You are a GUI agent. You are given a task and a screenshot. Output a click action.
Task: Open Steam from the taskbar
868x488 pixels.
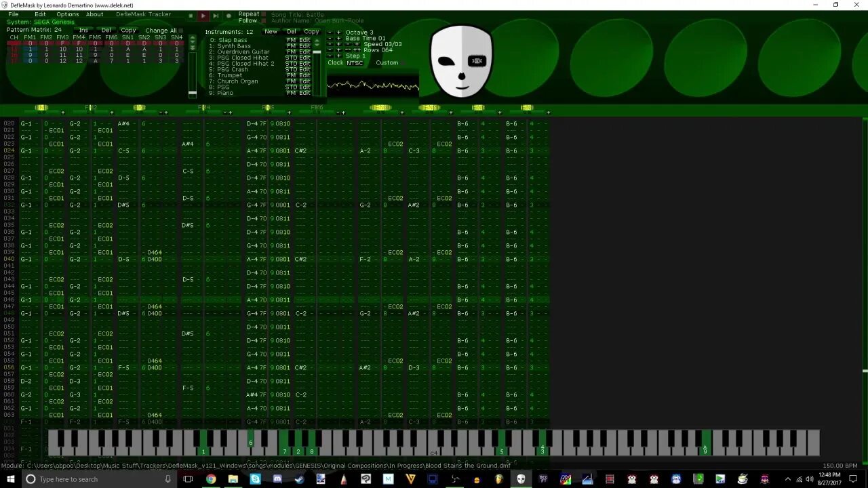pyautogui.click(x=299, y=479)
